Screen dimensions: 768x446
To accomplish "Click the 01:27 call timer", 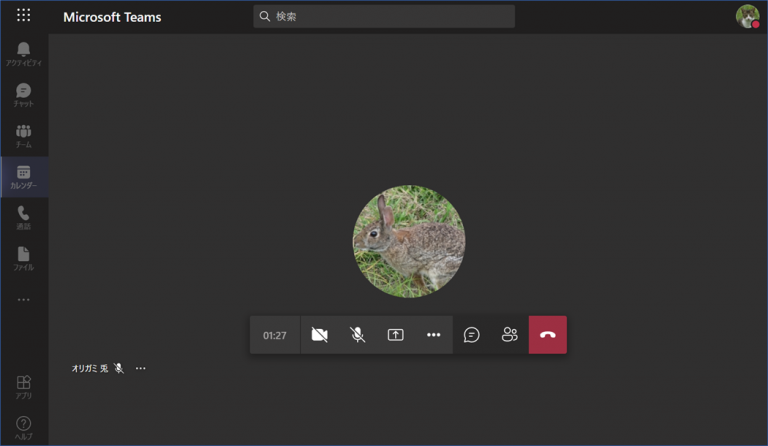I will 275,335.
